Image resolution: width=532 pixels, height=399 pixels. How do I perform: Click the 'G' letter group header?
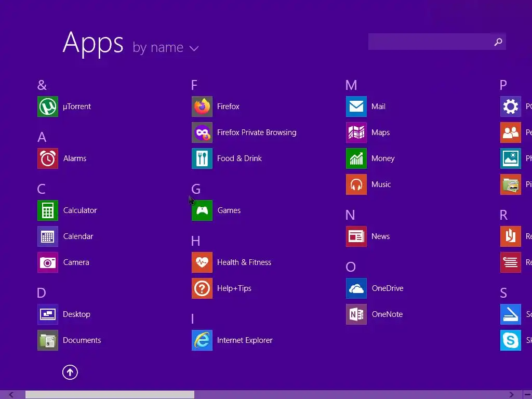coord(196,189)
